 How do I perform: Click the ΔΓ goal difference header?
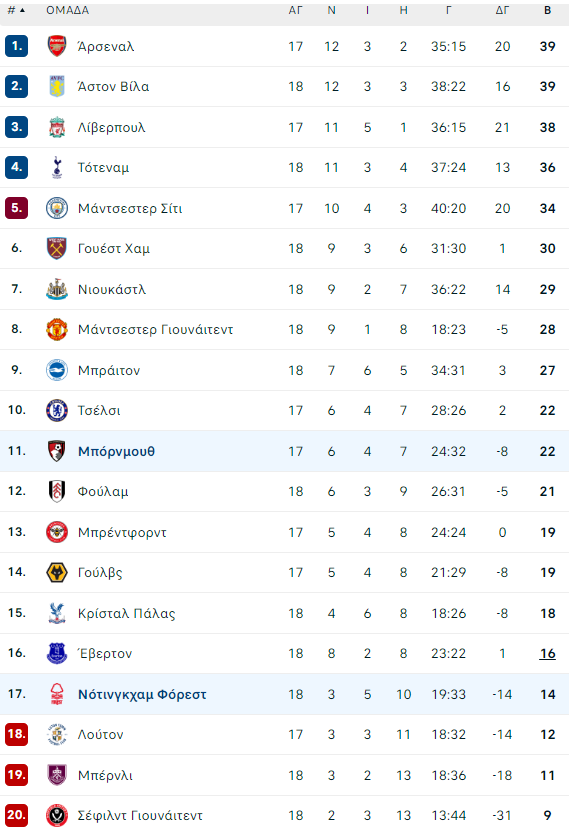pyautogui.click(x=502, y=10)
